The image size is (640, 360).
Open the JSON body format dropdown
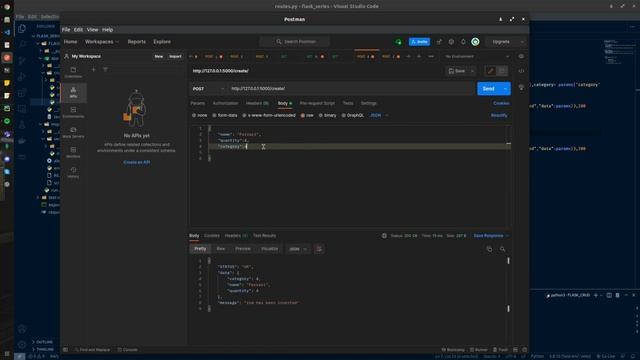379,116
